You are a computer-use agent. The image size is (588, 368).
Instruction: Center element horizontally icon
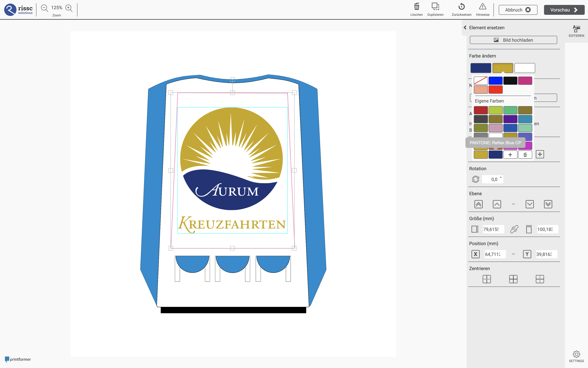pos(487,279)
